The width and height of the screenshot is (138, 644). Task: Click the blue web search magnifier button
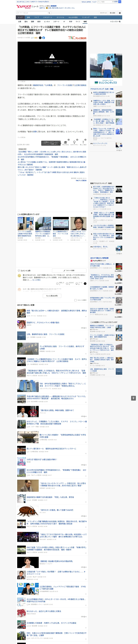click(x=120, y=2)
